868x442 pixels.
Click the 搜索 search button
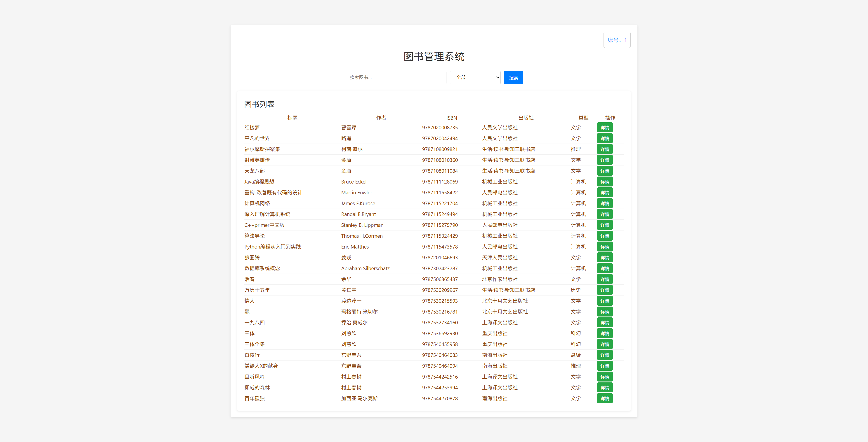point(514,77)
